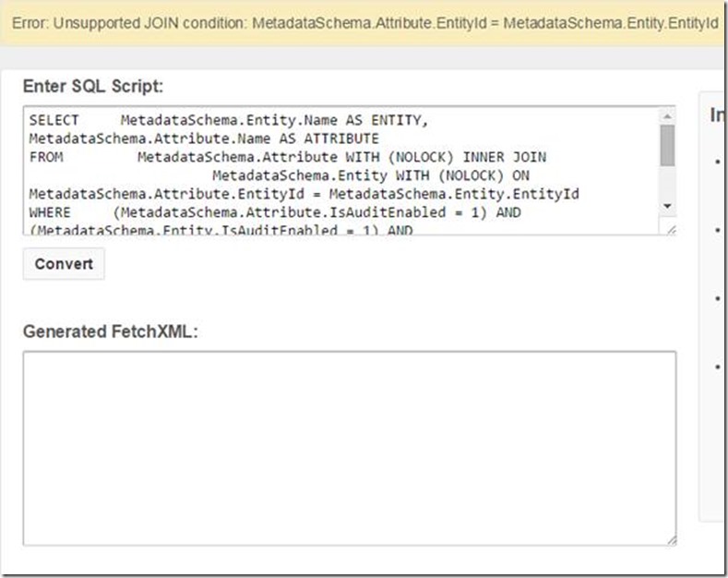728x578 pixels.
Task: Click the word 'Error:' in the banner
Action: 30,23
